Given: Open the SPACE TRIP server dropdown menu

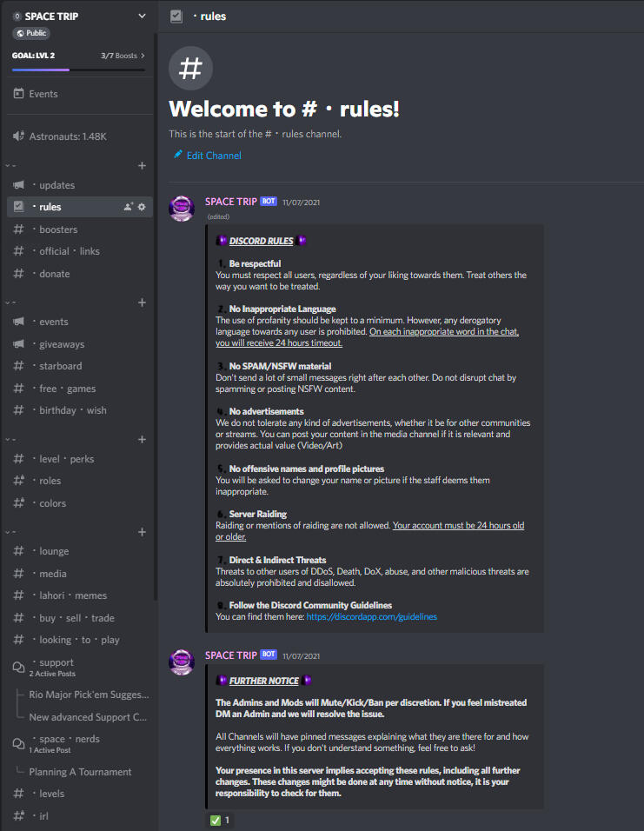Looking at the screenshot, I should [x=142, y=16].
